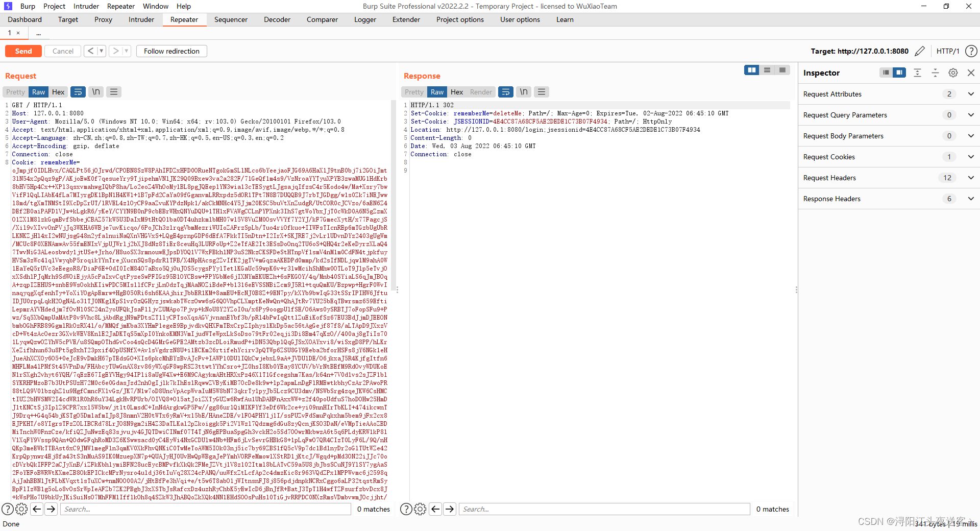Toggle non-printable characters in Response viewer
This screenshot has width=980, height=531.
524,92
